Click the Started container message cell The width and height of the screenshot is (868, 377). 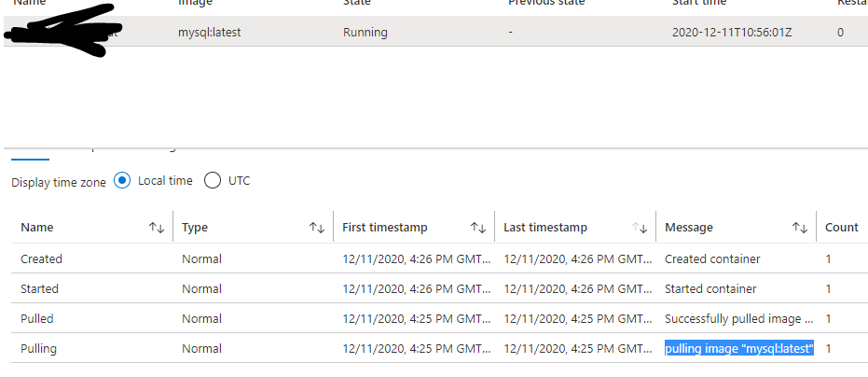pyautogui.click(x=710, y=288)
